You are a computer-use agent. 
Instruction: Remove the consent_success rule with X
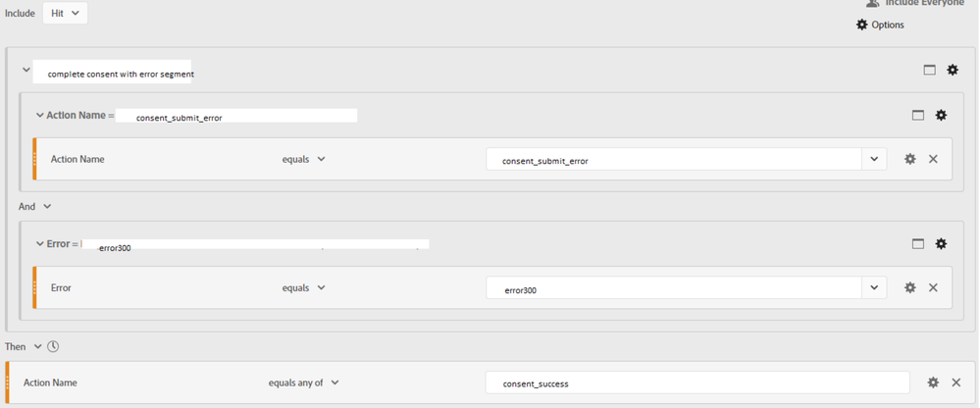pos(956,382)
